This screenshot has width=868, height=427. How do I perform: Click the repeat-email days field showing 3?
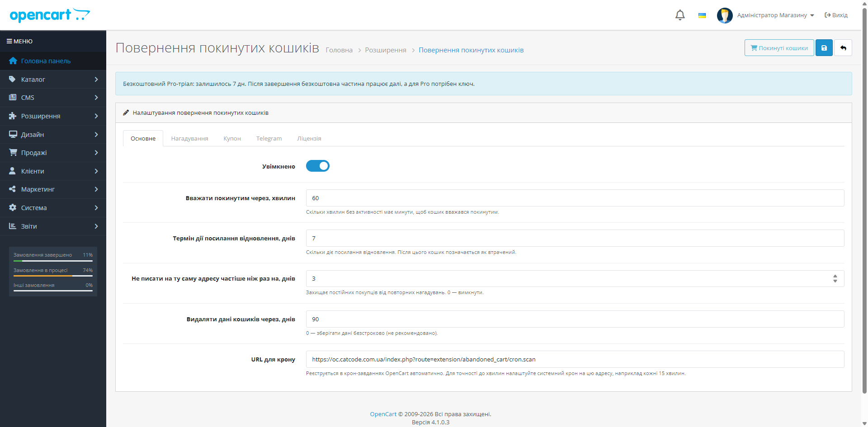point(575,278)
